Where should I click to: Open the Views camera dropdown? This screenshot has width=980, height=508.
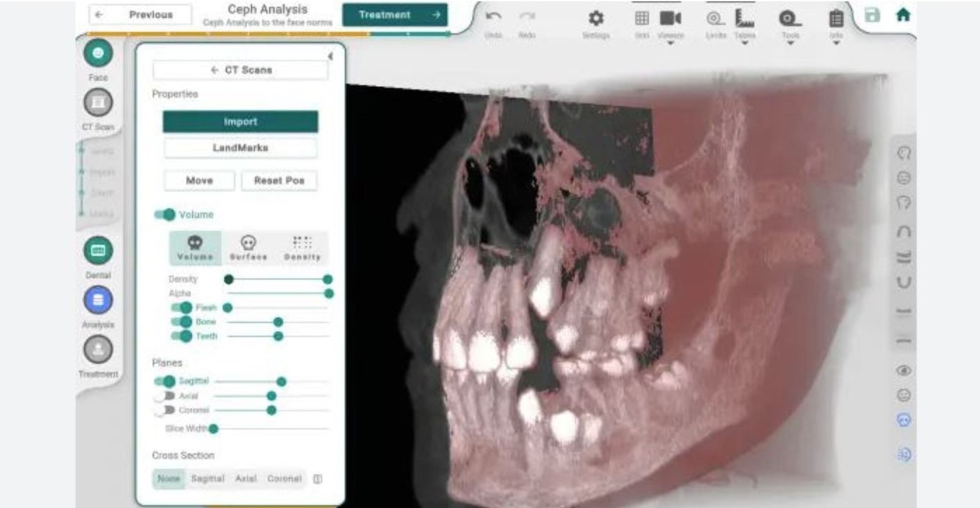tap(670, 23)
